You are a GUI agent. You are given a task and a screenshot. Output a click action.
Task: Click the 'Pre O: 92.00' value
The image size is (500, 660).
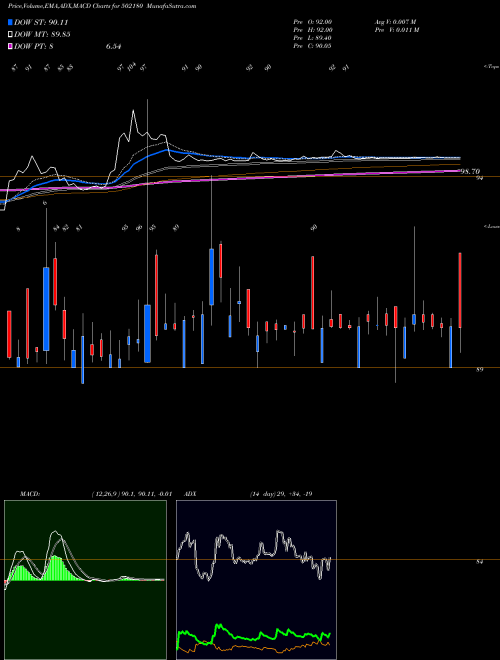point(313,21)
